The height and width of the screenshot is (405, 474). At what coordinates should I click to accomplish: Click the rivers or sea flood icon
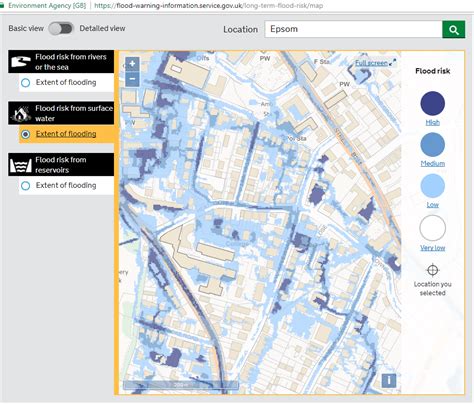[x=21, y=62]
